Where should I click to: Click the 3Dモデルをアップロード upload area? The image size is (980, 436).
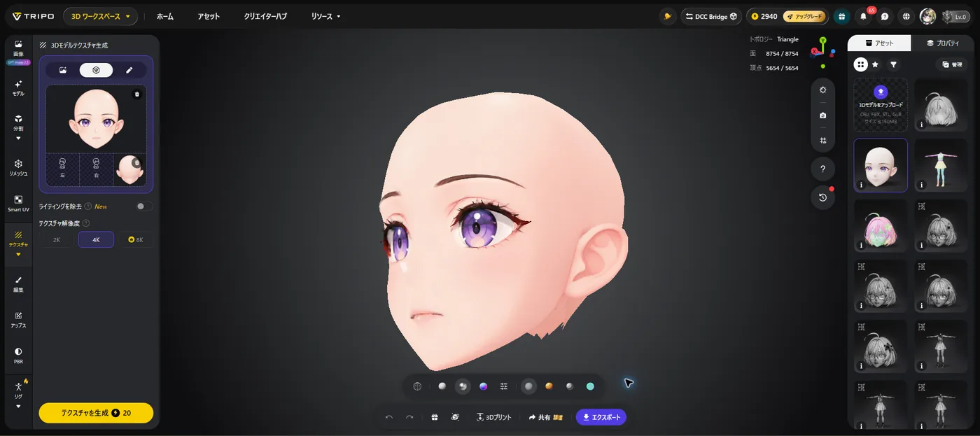pos(881,104)
